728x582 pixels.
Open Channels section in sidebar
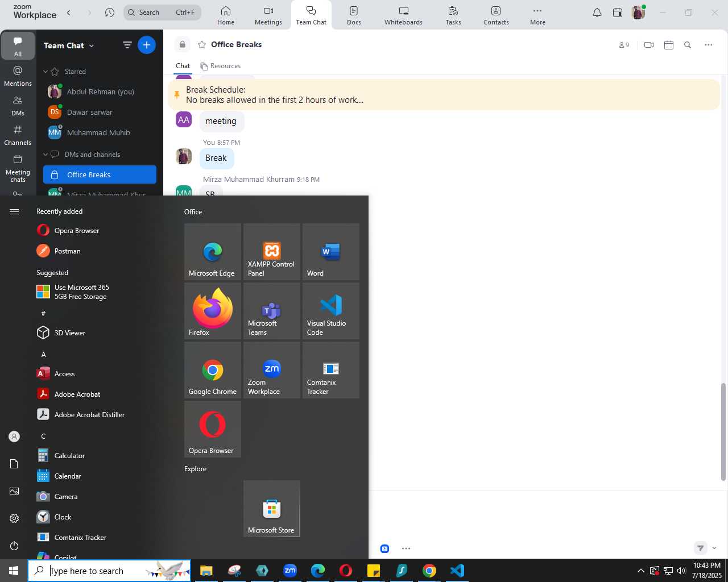(18, 135)
